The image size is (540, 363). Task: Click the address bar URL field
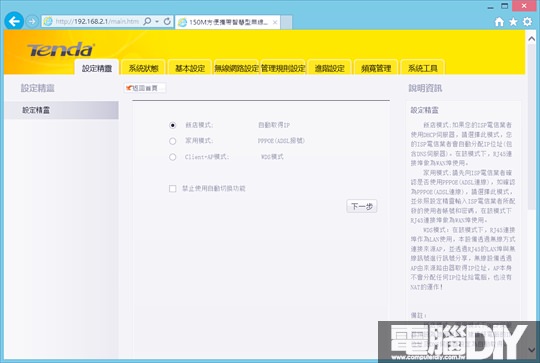pyautogui.click(x=97, y=21)
